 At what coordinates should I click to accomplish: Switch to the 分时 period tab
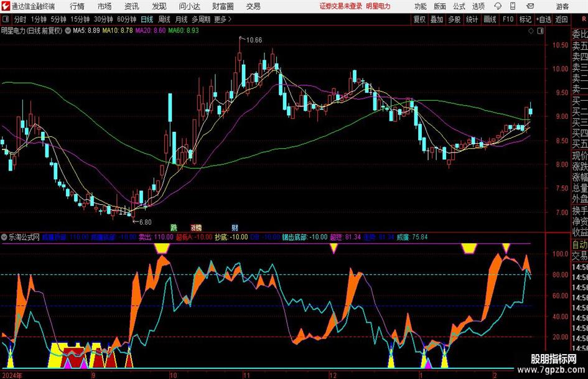click(x=21, y=19)
